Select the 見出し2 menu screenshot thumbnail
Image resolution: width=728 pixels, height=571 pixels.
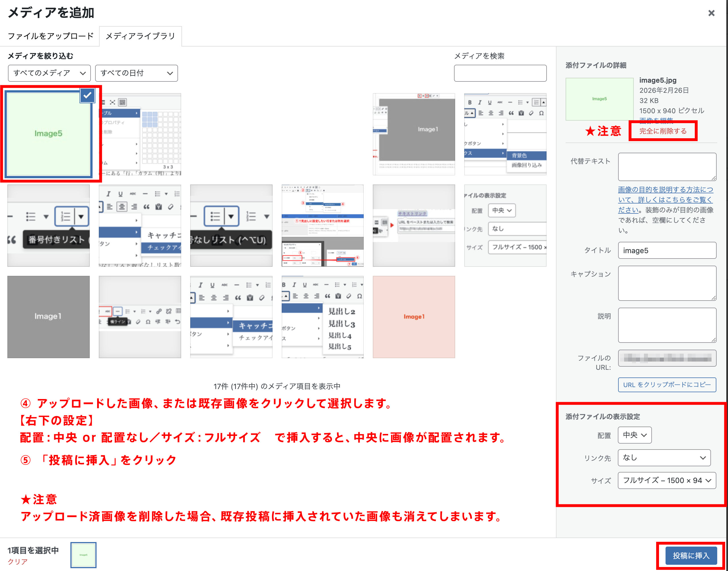coord(322,317)
